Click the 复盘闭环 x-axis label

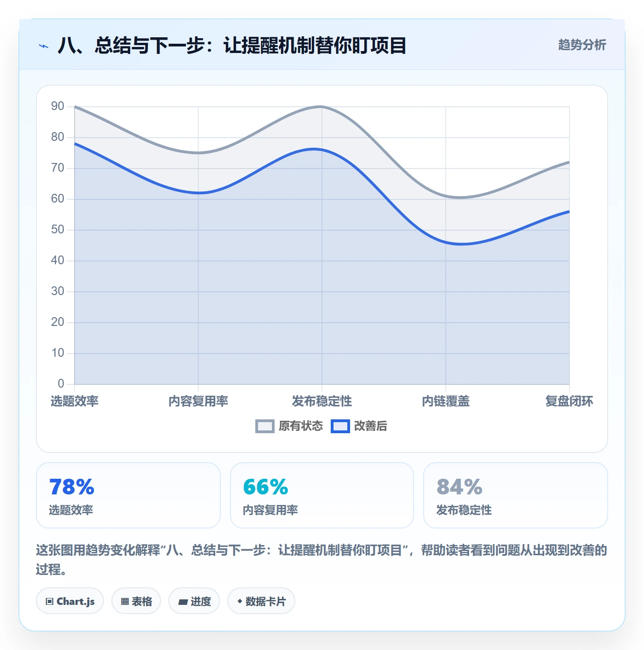click(569, 401)
